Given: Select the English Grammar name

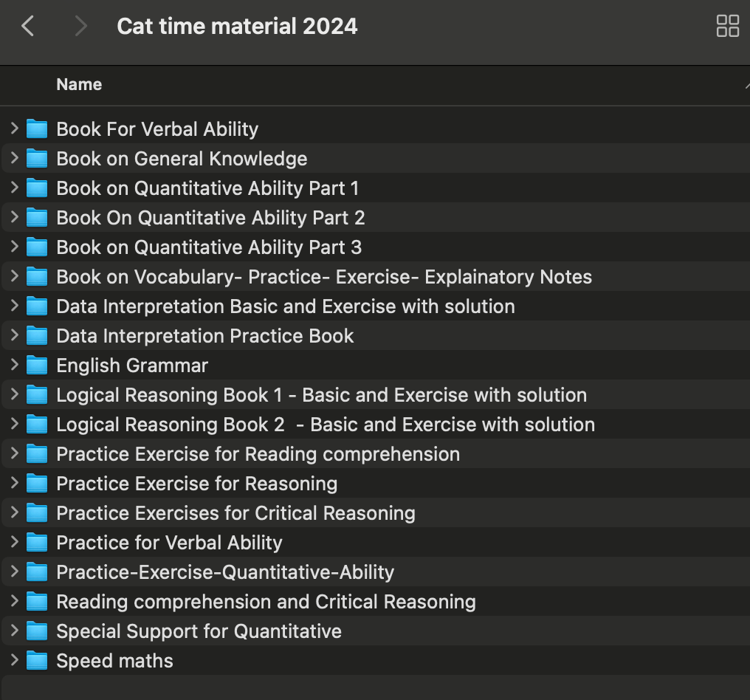Looking at the screenshot, I should [132, 366].
